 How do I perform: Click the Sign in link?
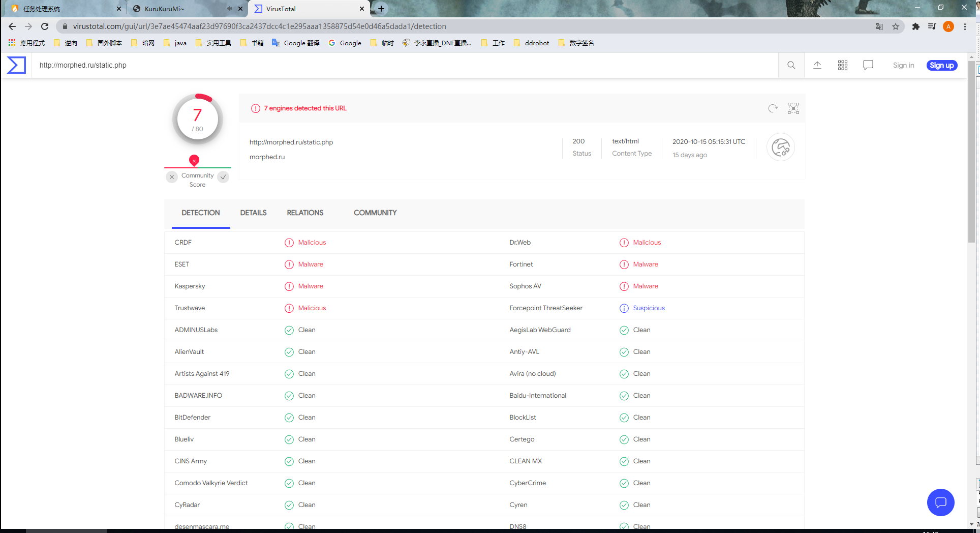pos(903,65)
